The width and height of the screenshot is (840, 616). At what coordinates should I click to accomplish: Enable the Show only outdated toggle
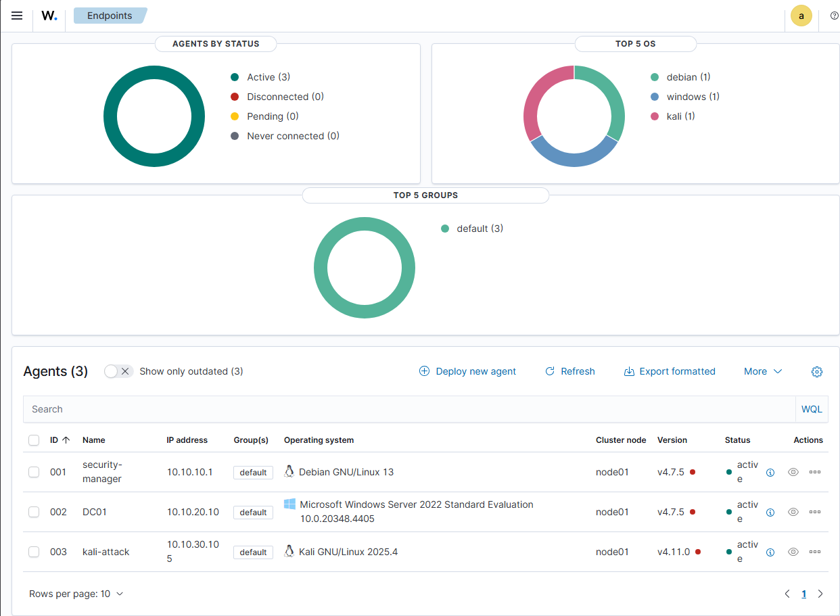118,371
